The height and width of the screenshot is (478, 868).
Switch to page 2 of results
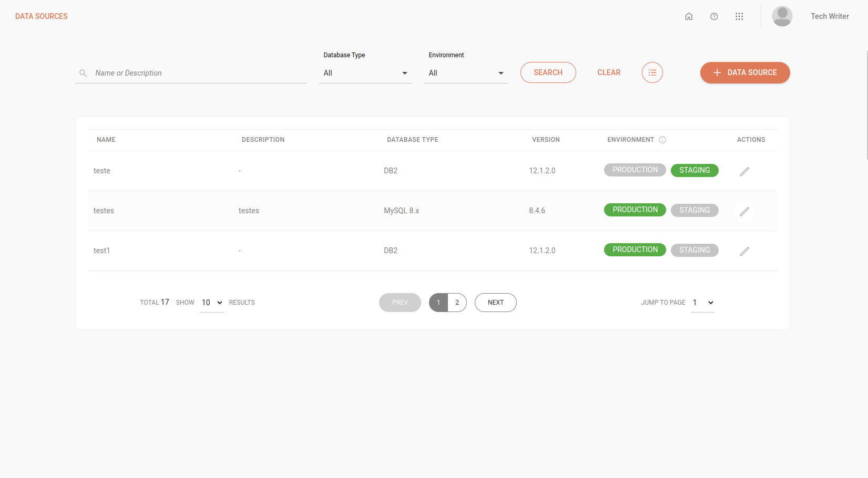pyautogui.click(x=456, y=303)
